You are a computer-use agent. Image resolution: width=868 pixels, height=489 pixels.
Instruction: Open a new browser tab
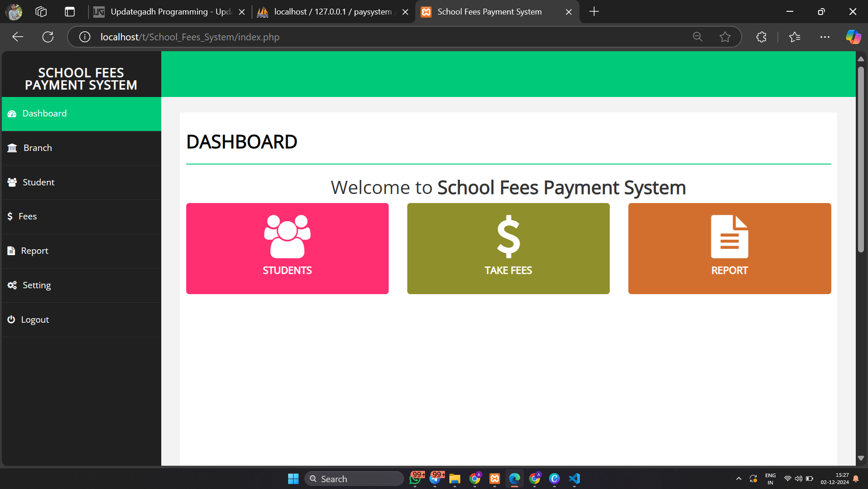tap(594, 12)
